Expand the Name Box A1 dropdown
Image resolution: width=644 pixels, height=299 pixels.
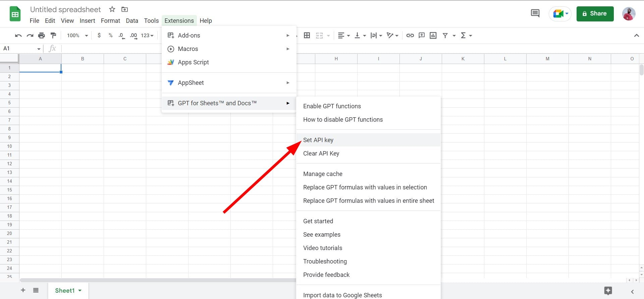coord(39,49)
